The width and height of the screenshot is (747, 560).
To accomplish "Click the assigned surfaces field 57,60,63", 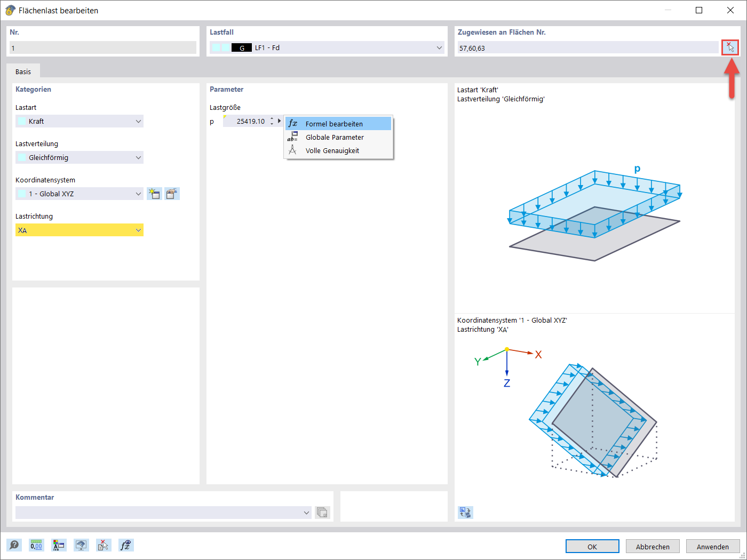I will 587,47.
